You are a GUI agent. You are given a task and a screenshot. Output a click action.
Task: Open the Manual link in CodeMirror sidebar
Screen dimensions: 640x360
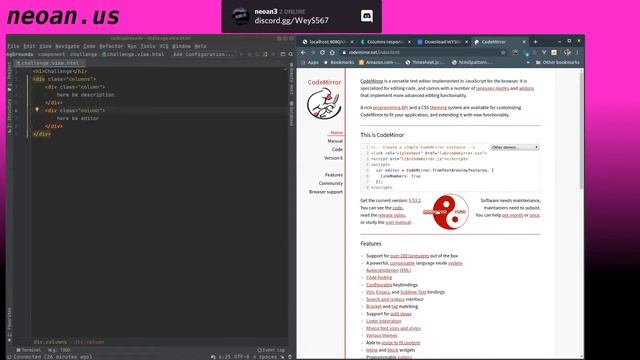point(335,141)
